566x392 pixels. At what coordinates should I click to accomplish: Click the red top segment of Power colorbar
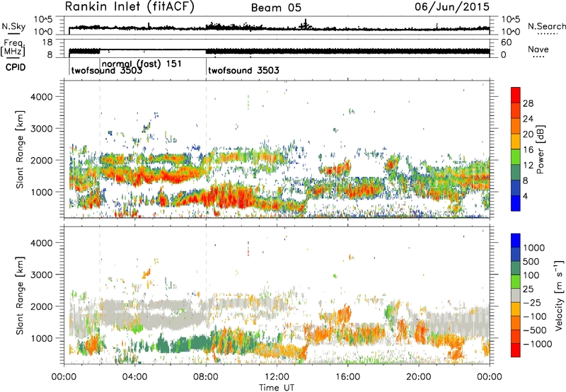click(516, 95)
